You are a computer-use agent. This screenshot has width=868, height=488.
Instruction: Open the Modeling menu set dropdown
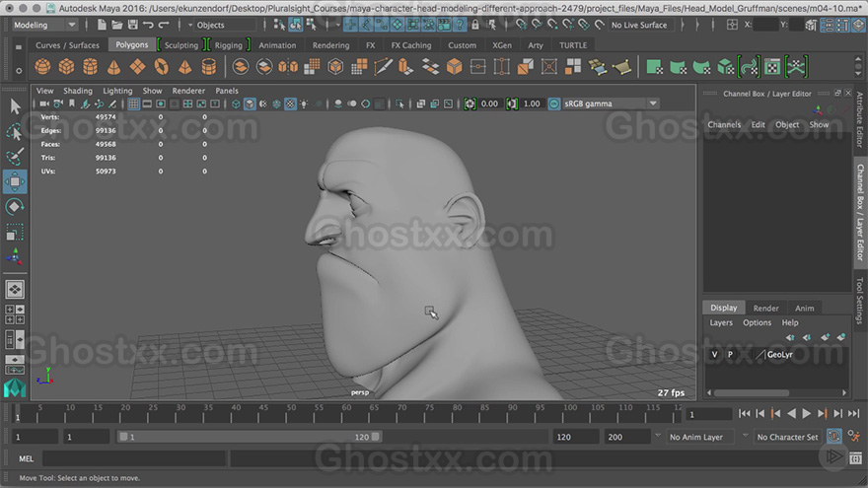point(44,25)
